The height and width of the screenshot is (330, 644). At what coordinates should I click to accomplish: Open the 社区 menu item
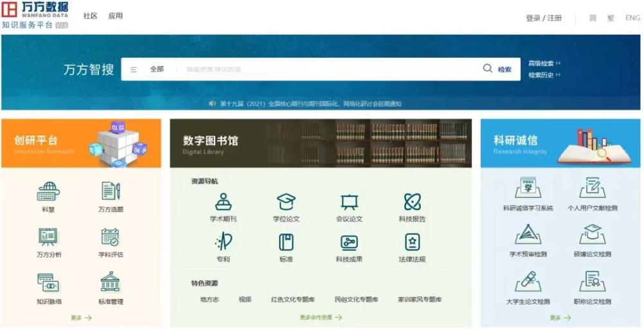click(x=90, y=16)
